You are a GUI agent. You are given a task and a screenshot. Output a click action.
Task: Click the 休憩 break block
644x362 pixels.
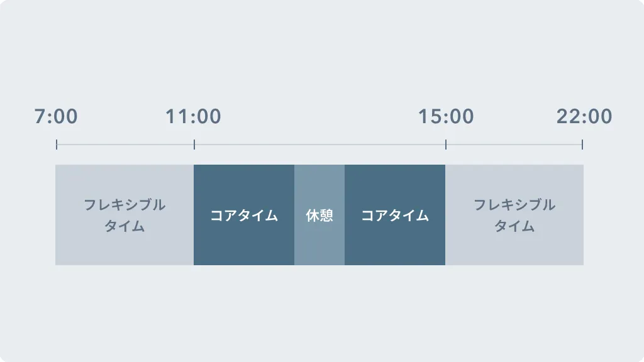pyautogui.click(x=319, y=215)
